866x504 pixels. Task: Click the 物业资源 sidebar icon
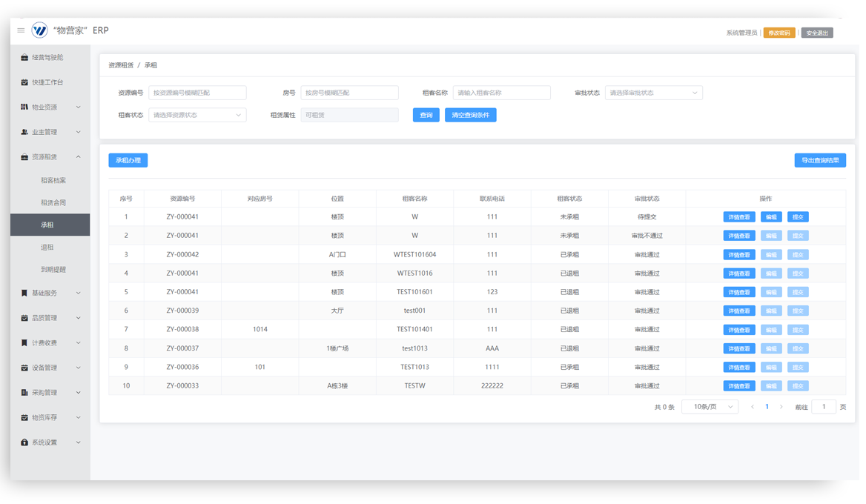coord(24,107)
